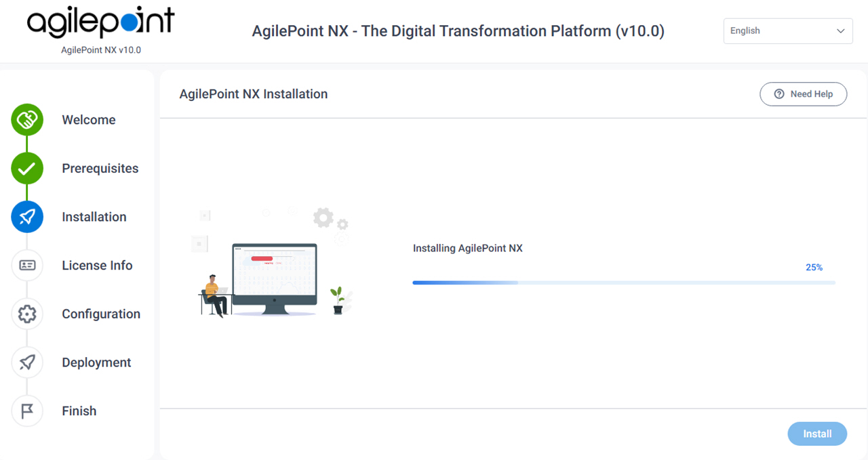Click the Configuration gear step icon
The image size is (868, 460).
[27, 314]
